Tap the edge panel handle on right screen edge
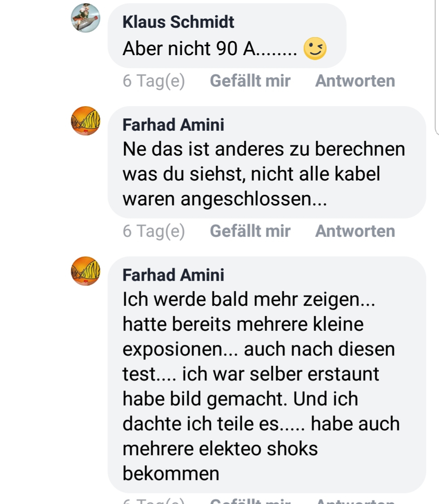Viewport: 439px width, 504px height. point(437,67)
